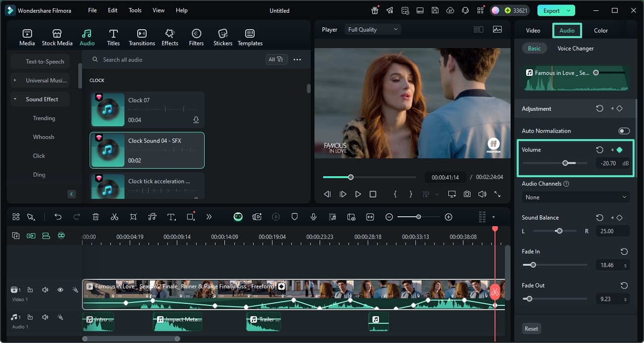This screenshot has width=644, height=343.
Task: Click the Fade In slider handle
Action: point(533,265)
